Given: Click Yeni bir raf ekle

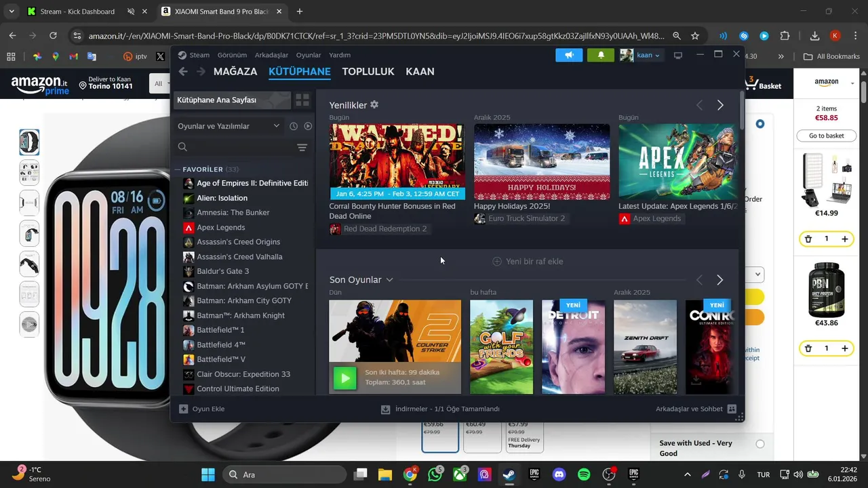Looking at the screenshot, I should click(x=528, y=262).
